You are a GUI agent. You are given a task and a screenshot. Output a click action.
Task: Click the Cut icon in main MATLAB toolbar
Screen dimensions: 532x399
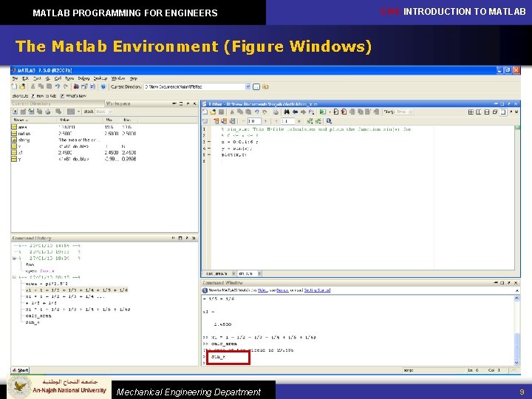(33, 87)
